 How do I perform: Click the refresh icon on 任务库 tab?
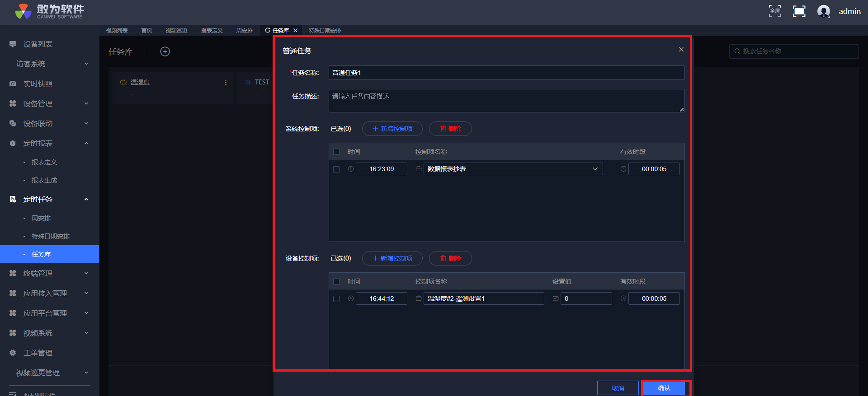point(268,30)
